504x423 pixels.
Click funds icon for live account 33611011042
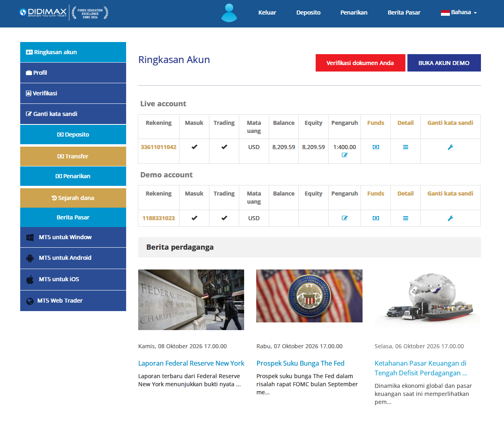click(x=376, y=147)
